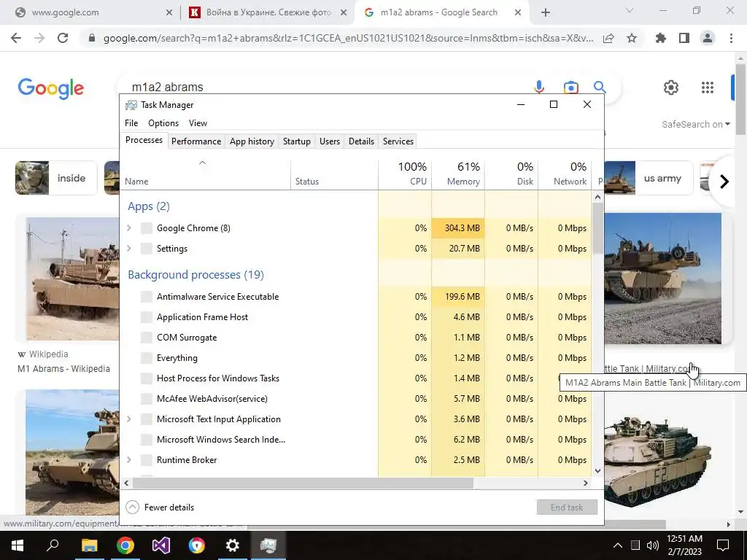Viewport: 747px width, 560px height.
Task: Expand the Google Chrome (8) process group
Action: (128, 228)
